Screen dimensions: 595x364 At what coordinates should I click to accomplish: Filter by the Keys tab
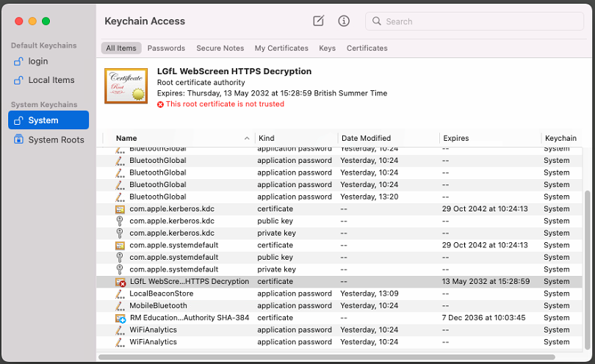(327, 48)
